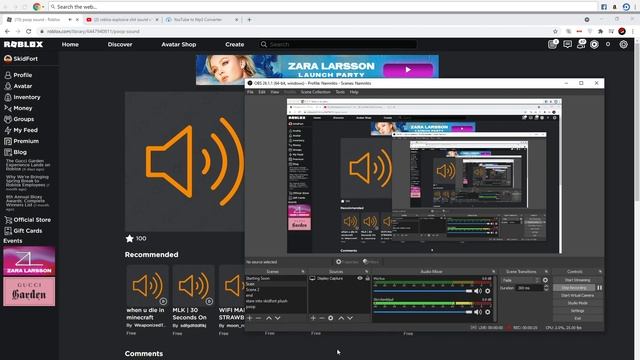Open Fade transition properties gear
This screenshot has height=360, width=640.
[x=545, y=280]
